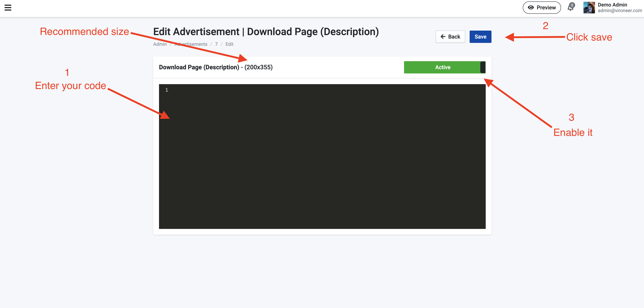Open the hamburger sidebar menu

click(8, 8)
